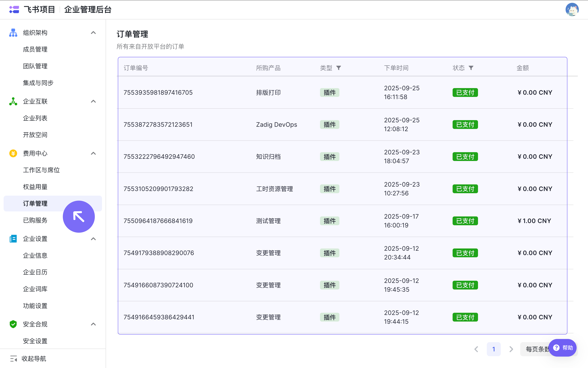Screen dimensions: 588x368
Task: Click order number 7550964187666841619
Action: click(x=158, y=221)
